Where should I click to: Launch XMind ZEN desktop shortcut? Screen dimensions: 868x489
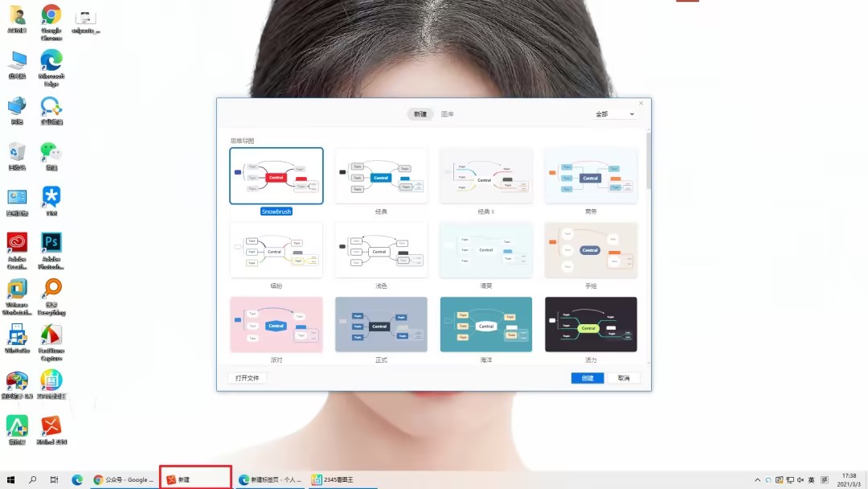tap(51, 426)
